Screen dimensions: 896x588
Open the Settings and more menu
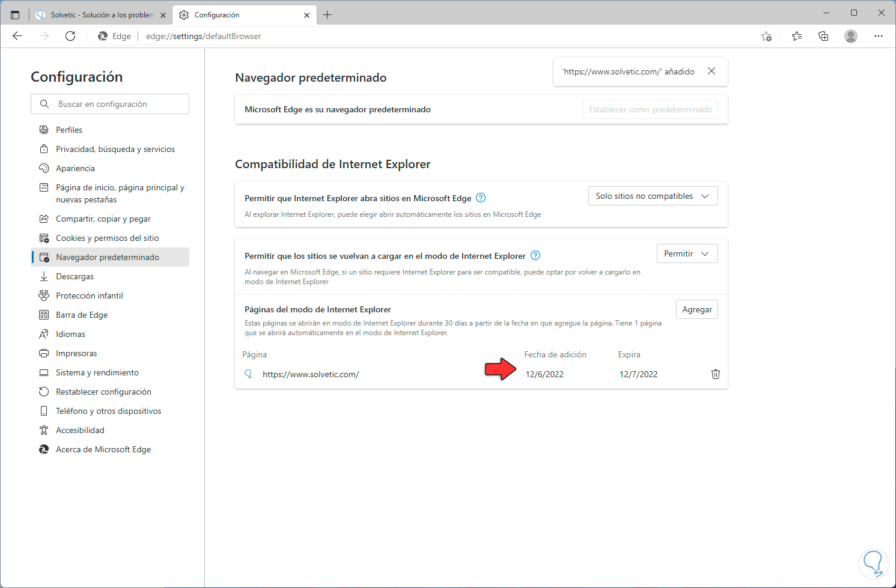tap(879, 36)
